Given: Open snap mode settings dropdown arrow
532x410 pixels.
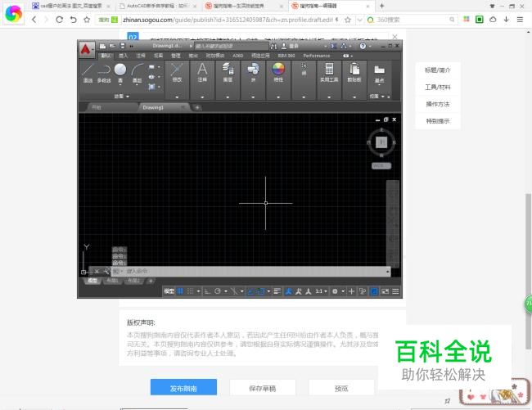Looking at the screenshot, I should coord(199,291).
